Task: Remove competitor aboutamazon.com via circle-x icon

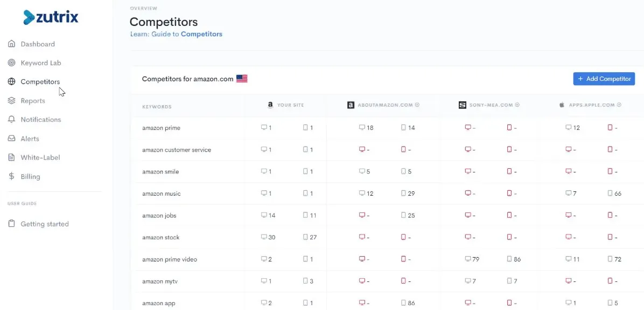Action: coord(417,105)
